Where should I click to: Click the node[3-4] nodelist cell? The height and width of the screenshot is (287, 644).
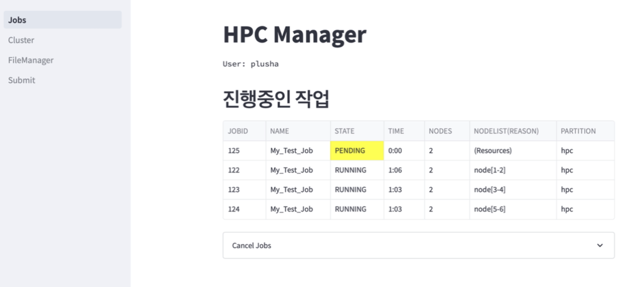coord(490,190)
